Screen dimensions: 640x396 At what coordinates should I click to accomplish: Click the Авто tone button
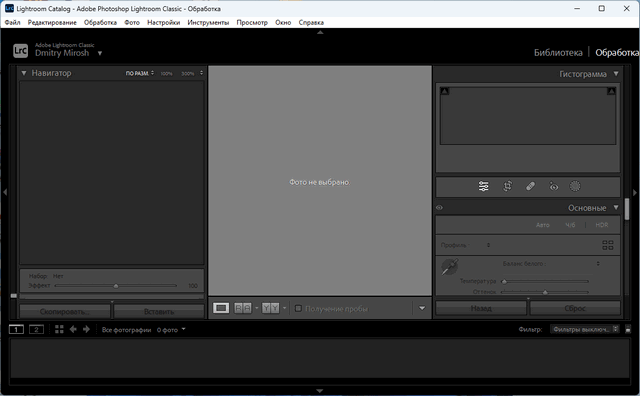click(x=542, y=225)
